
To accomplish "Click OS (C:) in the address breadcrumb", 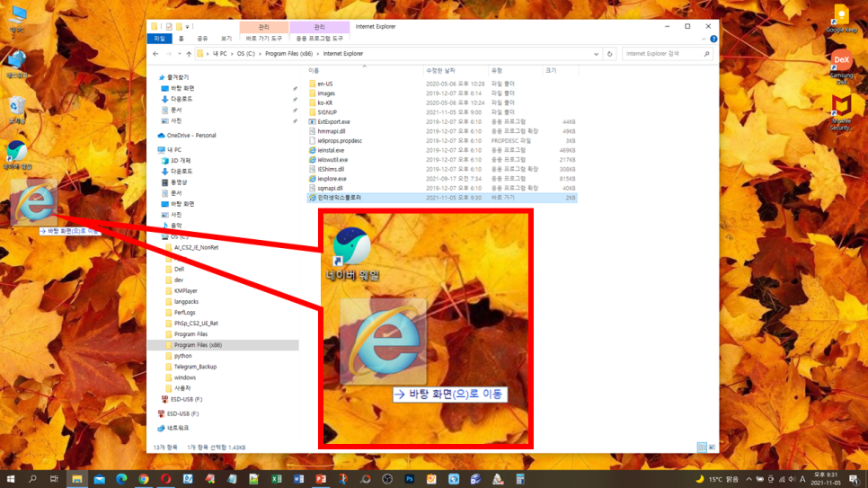I will point(246,54).
